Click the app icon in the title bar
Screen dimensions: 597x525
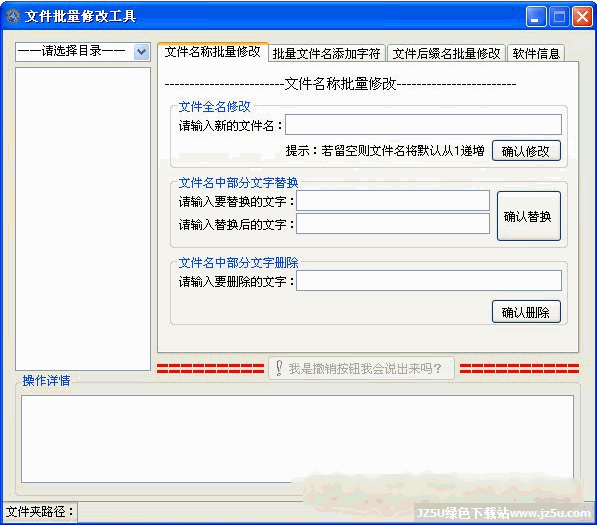(13, 16)
